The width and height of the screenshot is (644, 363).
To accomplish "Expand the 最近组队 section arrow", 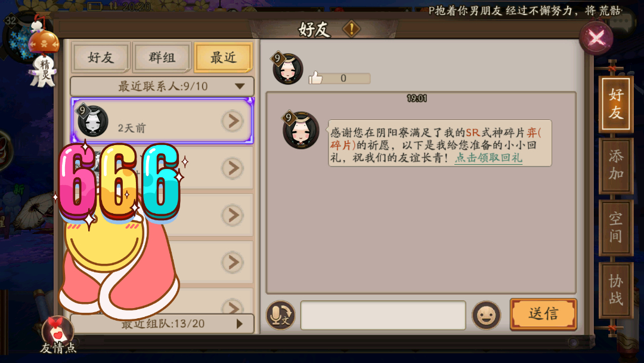I will (x=240, y=324).
